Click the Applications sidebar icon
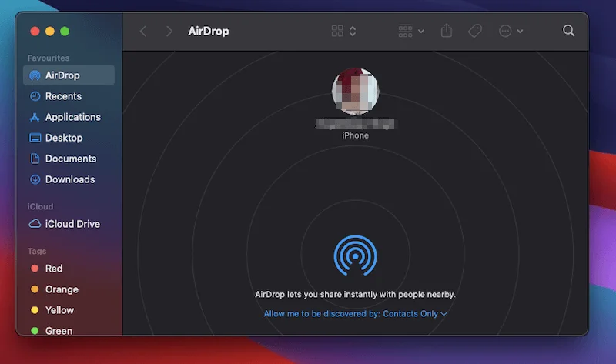The width and height of the screenshot is (616, 364). pyautogui.click(x=35, y=117)
